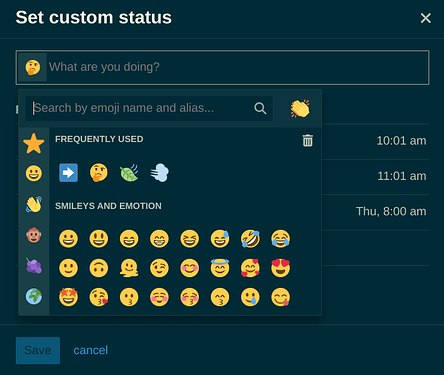Select the dashing away wind puff emoji
Screen dimensions: 444x375
click(159, 173)
